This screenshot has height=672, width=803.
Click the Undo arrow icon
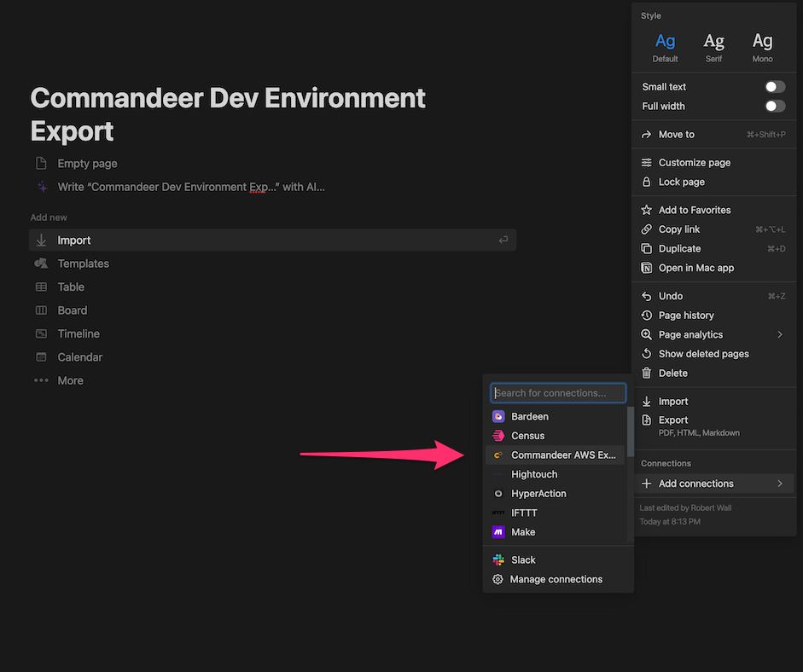pos(646,296)
